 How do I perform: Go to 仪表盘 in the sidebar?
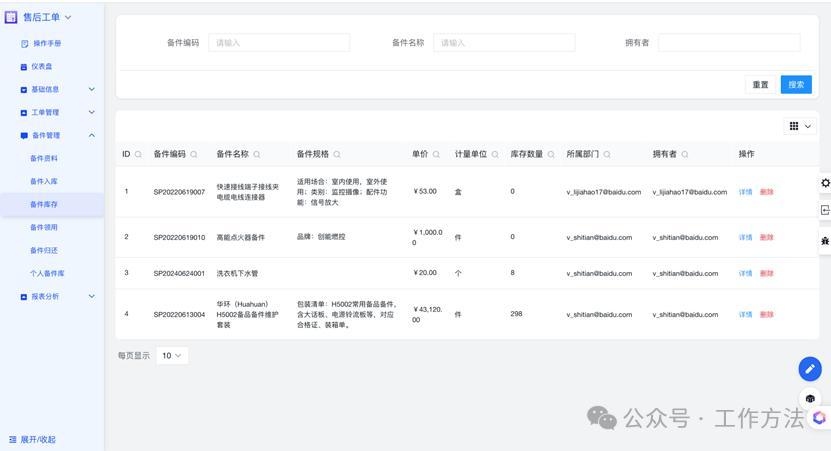point(41,67)
